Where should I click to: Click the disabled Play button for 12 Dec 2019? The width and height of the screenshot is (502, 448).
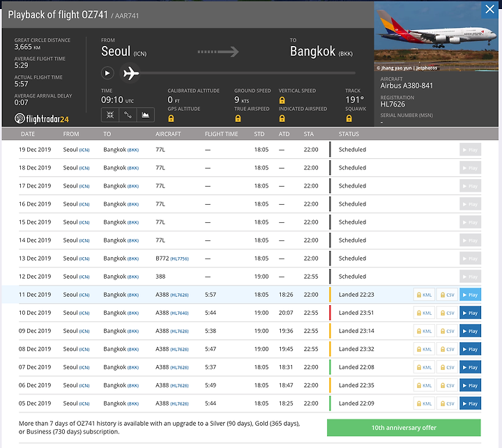point(471,277)
